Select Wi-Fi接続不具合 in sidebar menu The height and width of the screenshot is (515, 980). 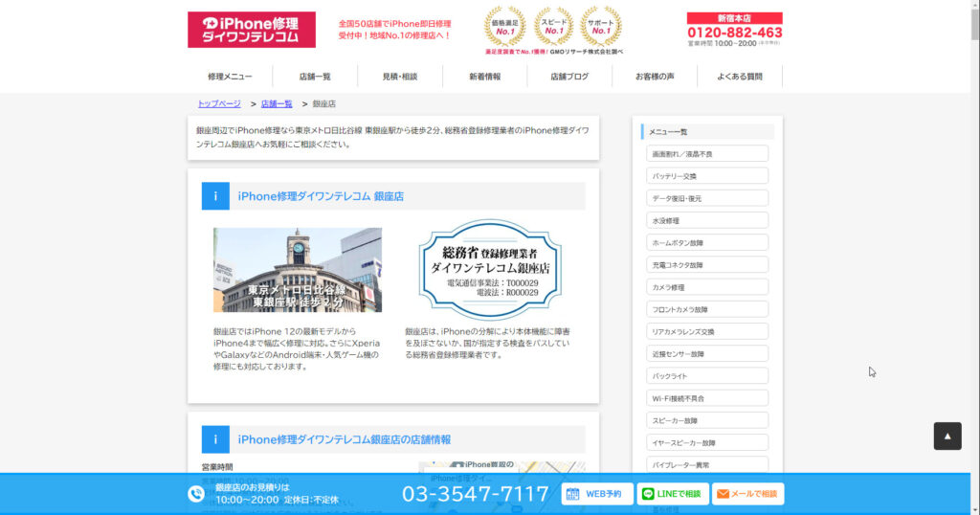pos(707,398)
